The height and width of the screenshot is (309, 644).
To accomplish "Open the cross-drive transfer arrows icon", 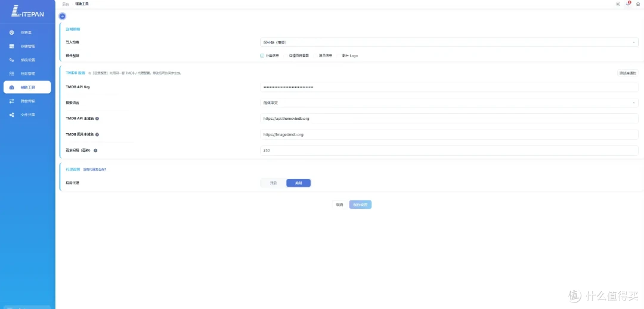I will coord(11,101).
